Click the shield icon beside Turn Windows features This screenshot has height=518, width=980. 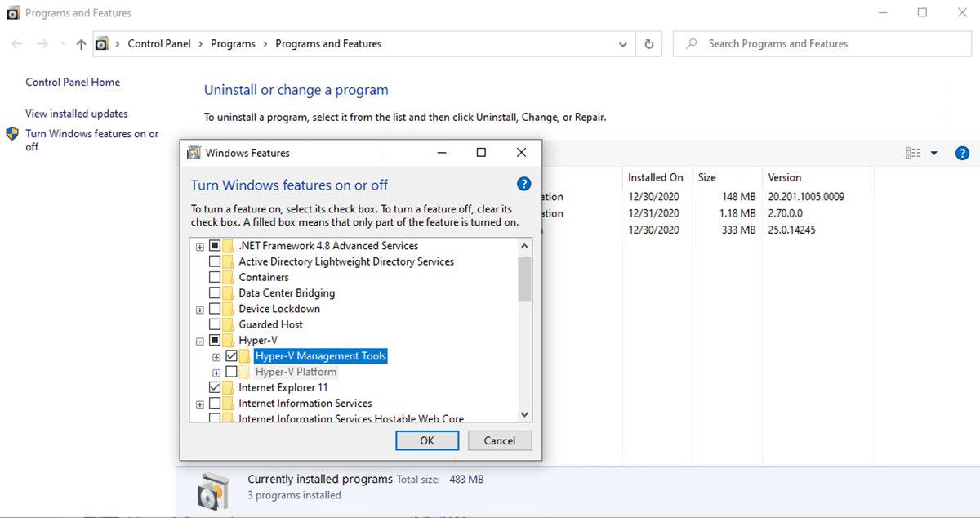(x=11, y=133)
